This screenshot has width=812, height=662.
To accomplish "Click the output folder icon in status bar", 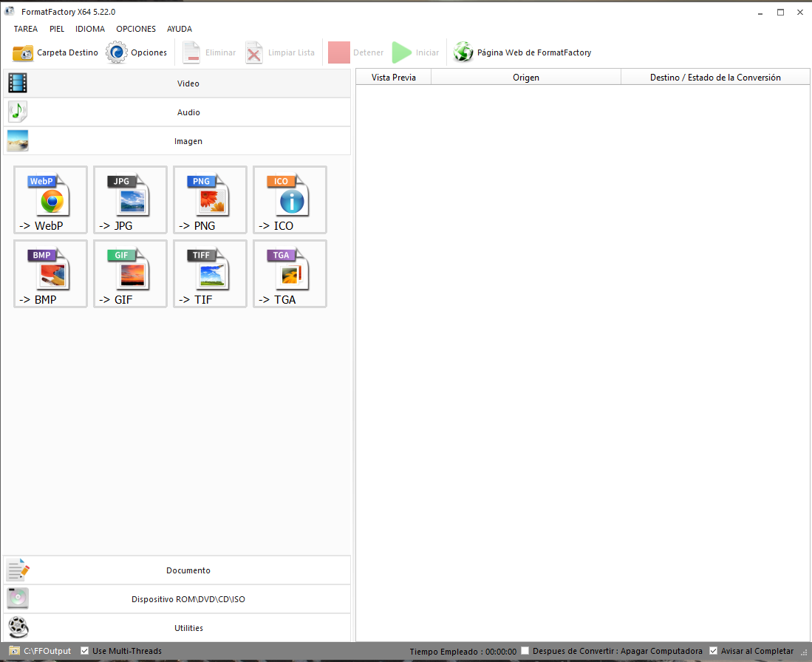I will (14, 651).
